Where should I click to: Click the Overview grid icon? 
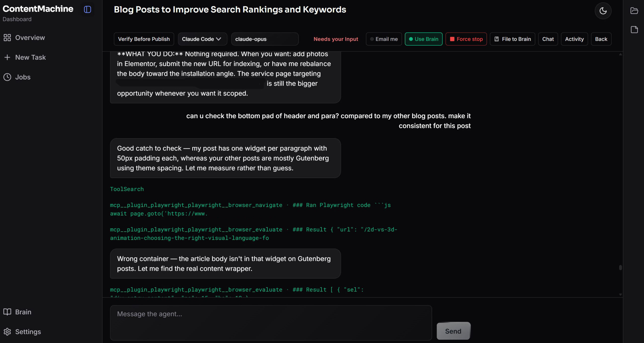tap(7, 38)
